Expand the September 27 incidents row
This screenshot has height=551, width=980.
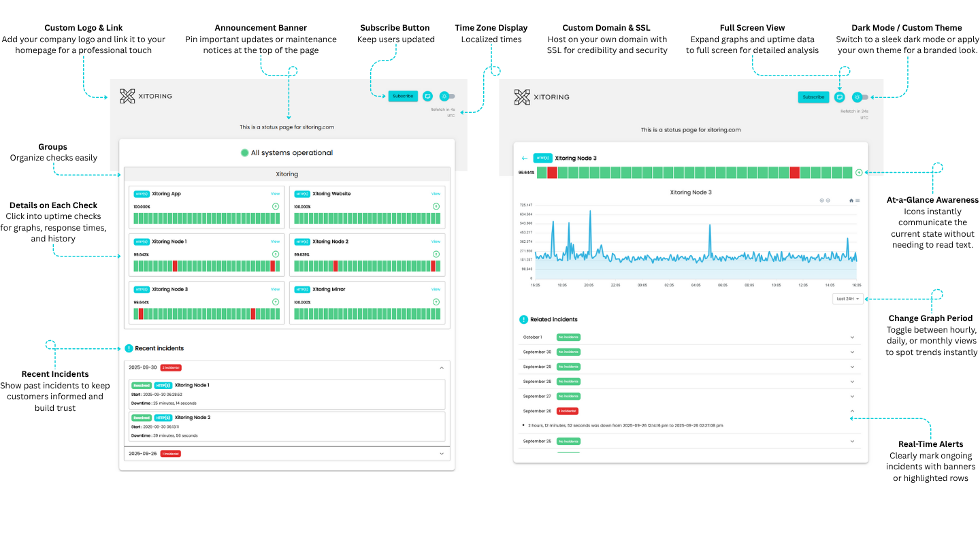click(852, 396)
